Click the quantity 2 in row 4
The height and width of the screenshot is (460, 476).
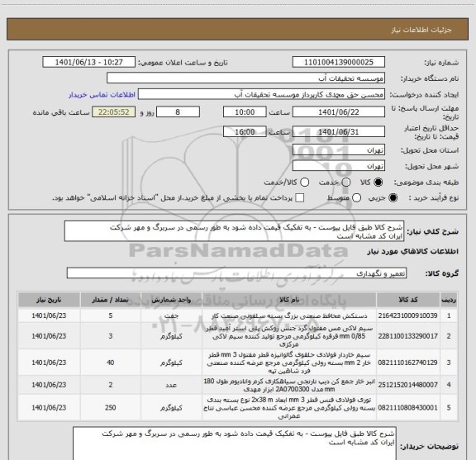coord(111,385)
